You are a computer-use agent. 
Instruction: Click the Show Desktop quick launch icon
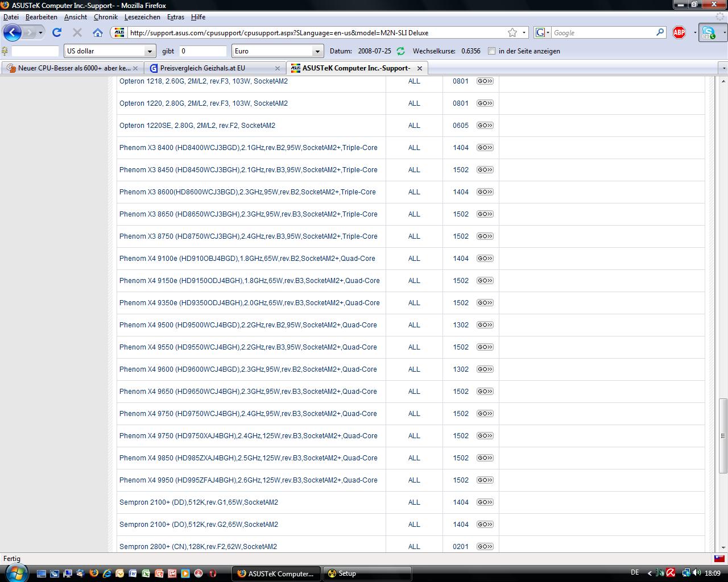(x=41, y=573)
